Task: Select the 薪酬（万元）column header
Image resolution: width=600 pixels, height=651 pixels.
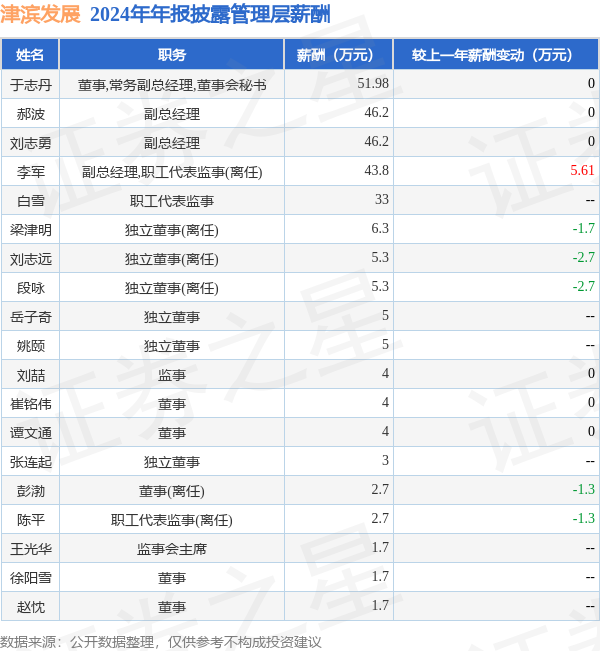Action: pyautogui.click(x=338, y=54)
